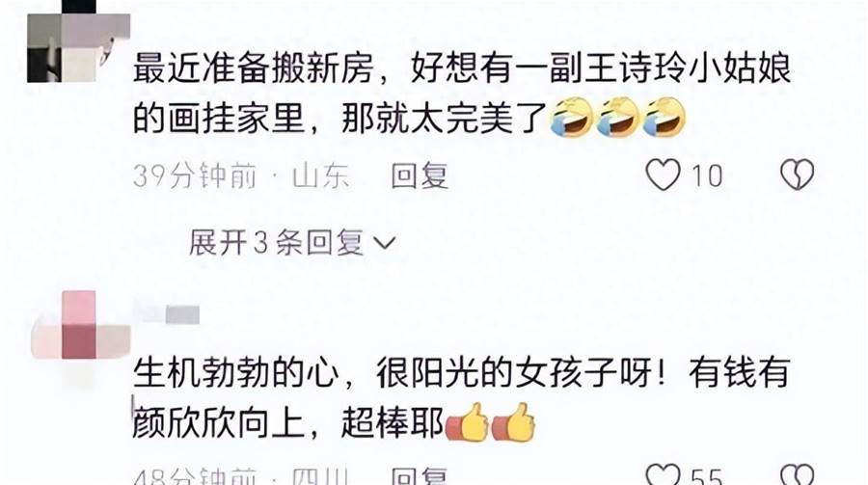This screenshot has width=868, height=485.
Task: Tap broken heart on the Sichuan comment
Action: pyautogui.click(x=798, y=475)
